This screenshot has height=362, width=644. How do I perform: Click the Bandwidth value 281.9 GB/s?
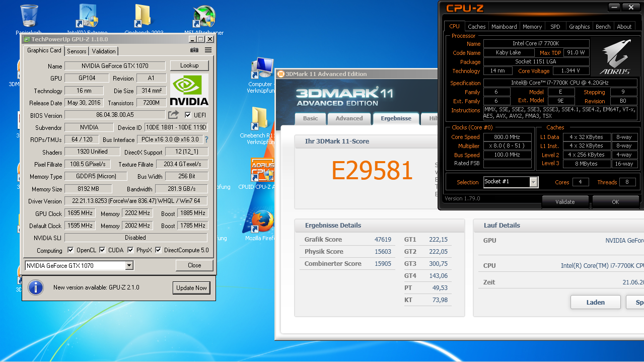tap(181, 189)
